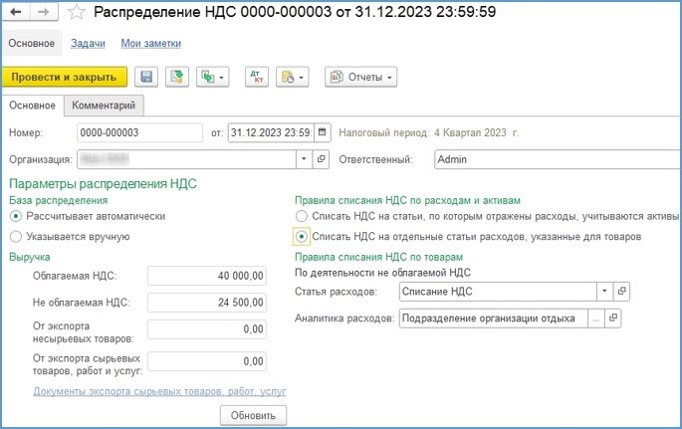Screen dimensions: 682x429
Task: Open the Статья расходов item card
Action: tap(622, 292)
